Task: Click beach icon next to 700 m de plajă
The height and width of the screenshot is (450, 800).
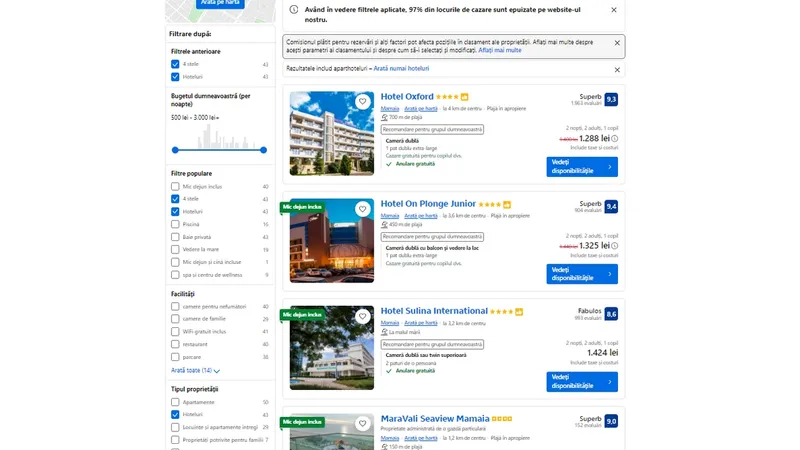Action: click(384, 117)
